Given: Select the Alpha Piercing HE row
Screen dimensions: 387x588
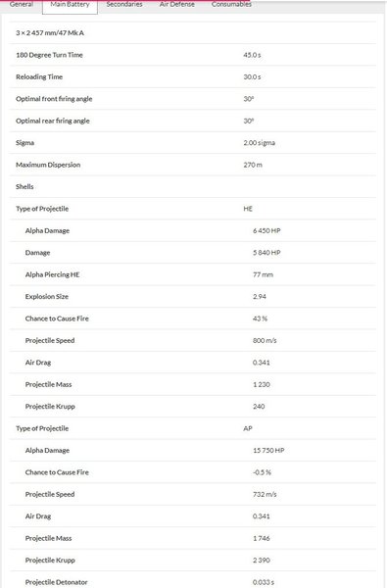Looking at the screenshot, I should click(193, 274).
